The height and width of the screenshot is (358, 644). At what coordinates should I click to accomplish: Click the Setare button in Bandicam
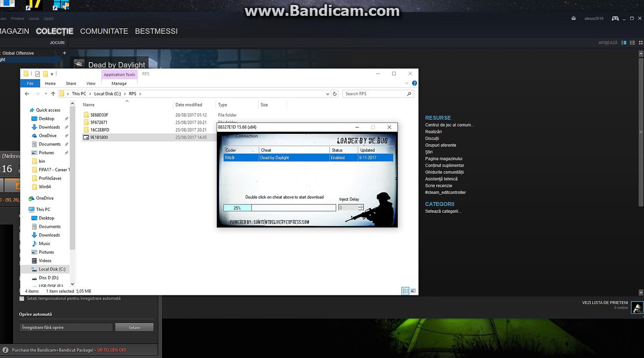(134, 327)
